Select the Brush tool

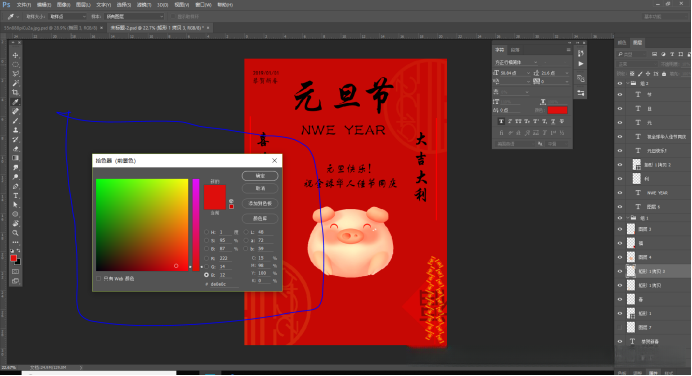coord(15,120)
